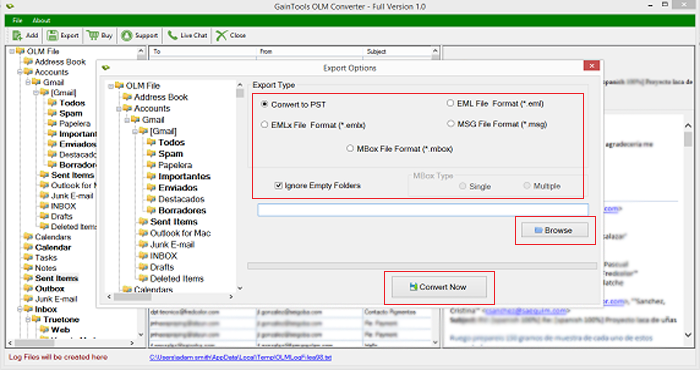
Task: Collapse the Accounts node in dialog tree
Action: coord(119,108)
